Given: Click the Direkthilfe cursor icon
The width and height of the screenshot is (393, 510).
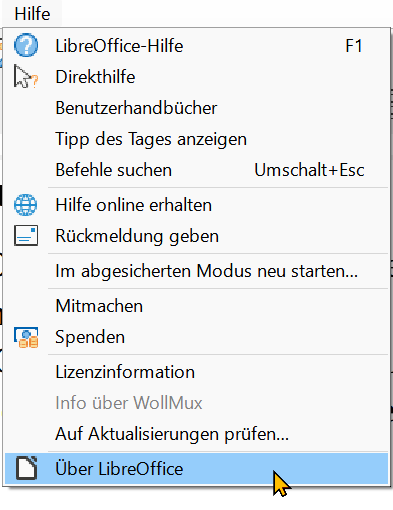Looking at the screenshot, I should [26, 77].
